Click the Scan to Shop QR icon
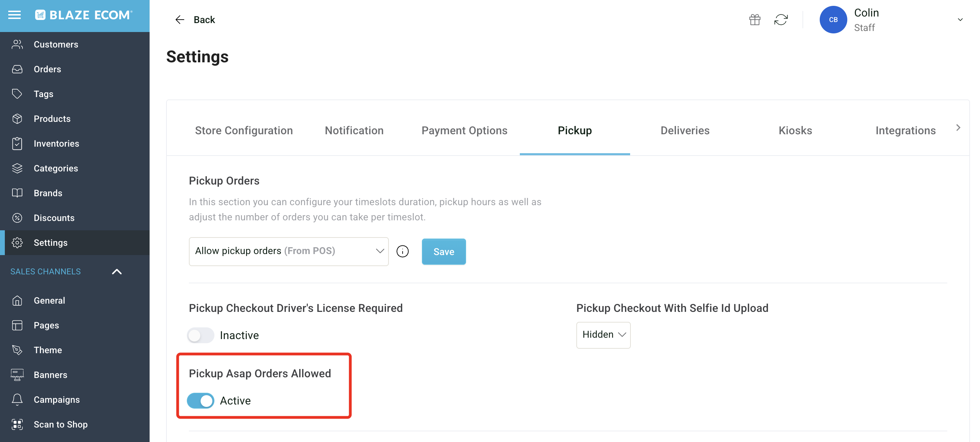 (17, 424)
